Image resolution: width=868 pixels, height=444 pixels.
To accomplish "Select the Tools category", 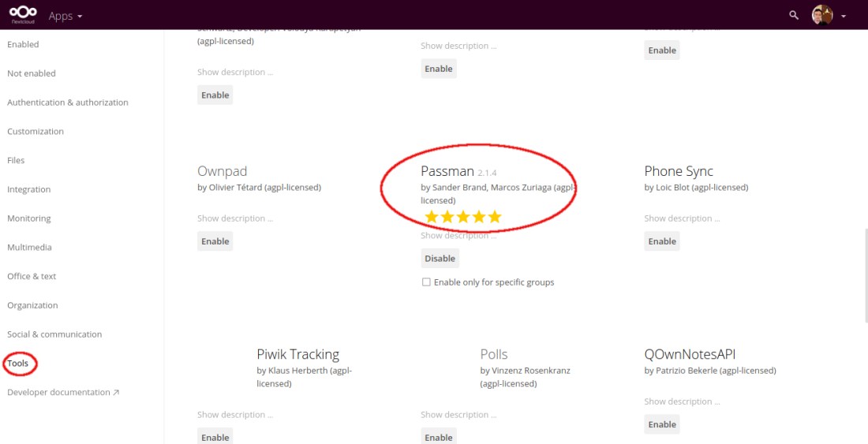I will (x=18, y=364).
